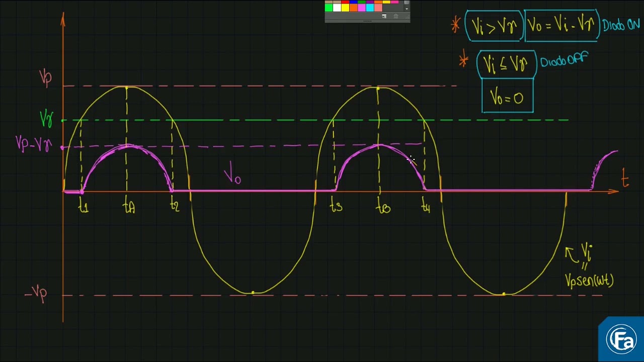Create a new swatch with the page icon
644x362 pixels.
click(x=384, y=17)
